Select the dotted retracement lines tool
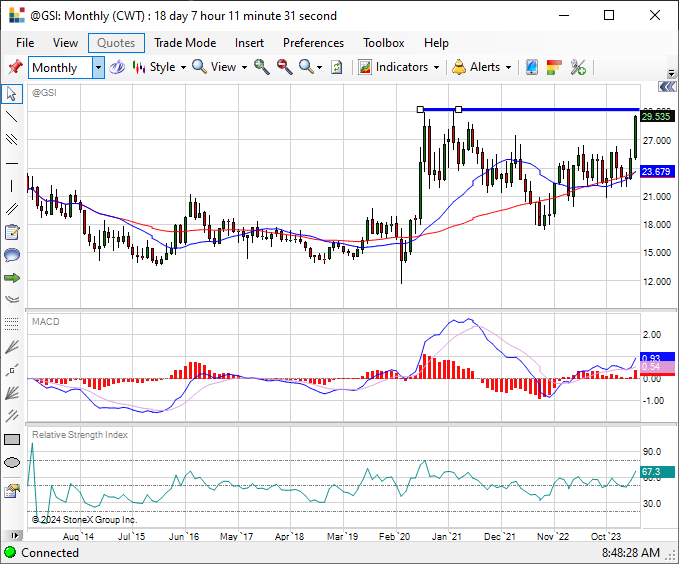Viewport: 679px width, 564px height. tap(12, 323)
